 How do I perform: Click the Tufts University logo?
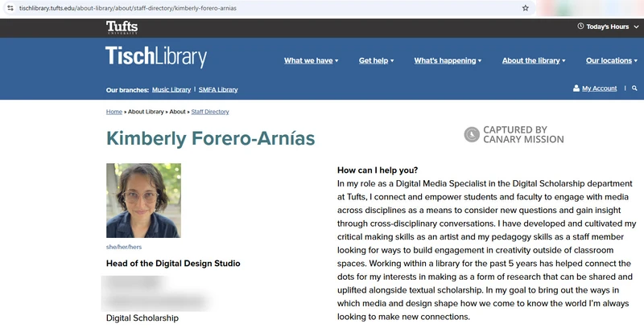pyautogui.click(x=122, y=27)
